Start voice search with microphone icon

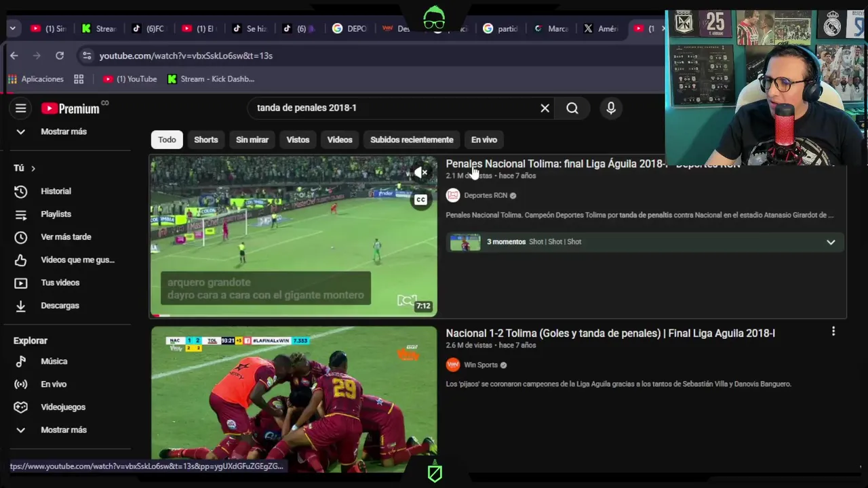click(611, 108)
